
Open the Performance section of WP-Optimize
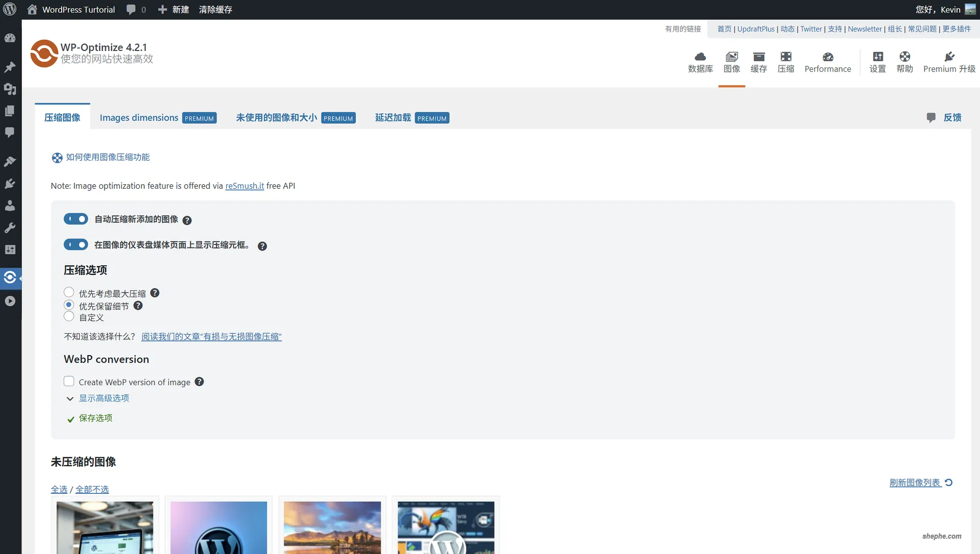click(x=827, y=61)
